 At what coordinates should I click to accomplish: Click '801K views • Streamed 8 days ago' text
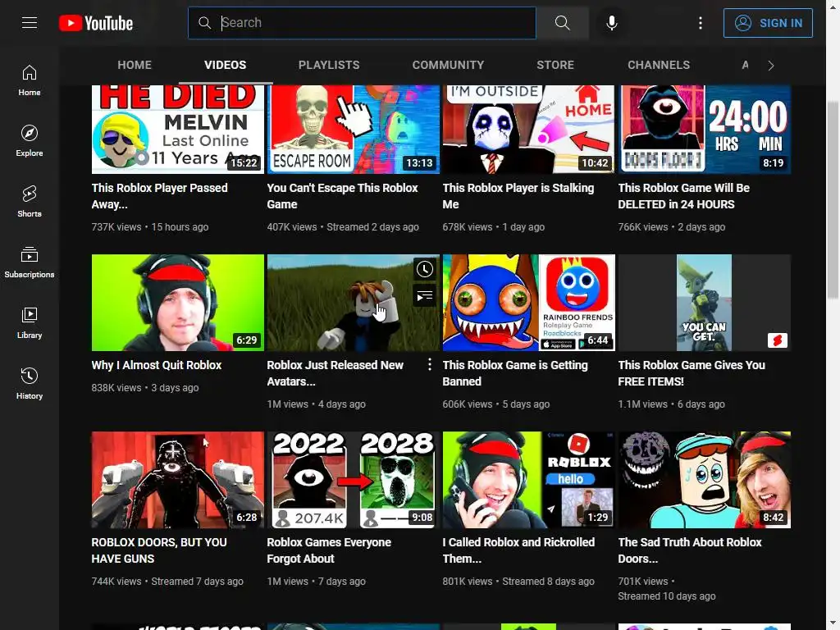click(x=518, y=582)
